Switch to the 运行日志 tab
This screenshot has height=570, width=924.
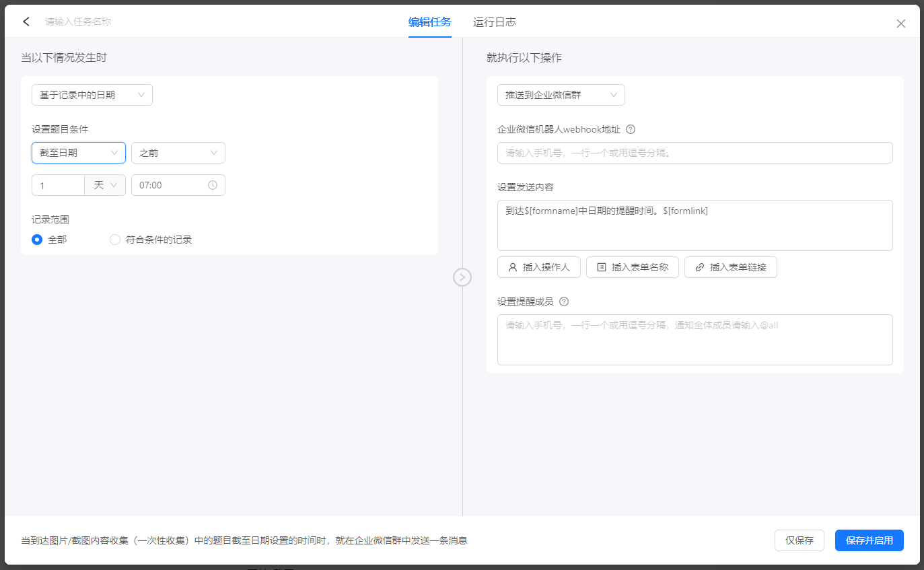coord(495,22)
